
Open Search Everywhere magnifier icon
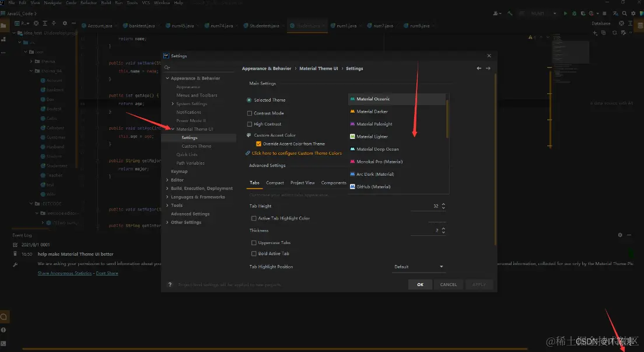click(x=624, y=13)
